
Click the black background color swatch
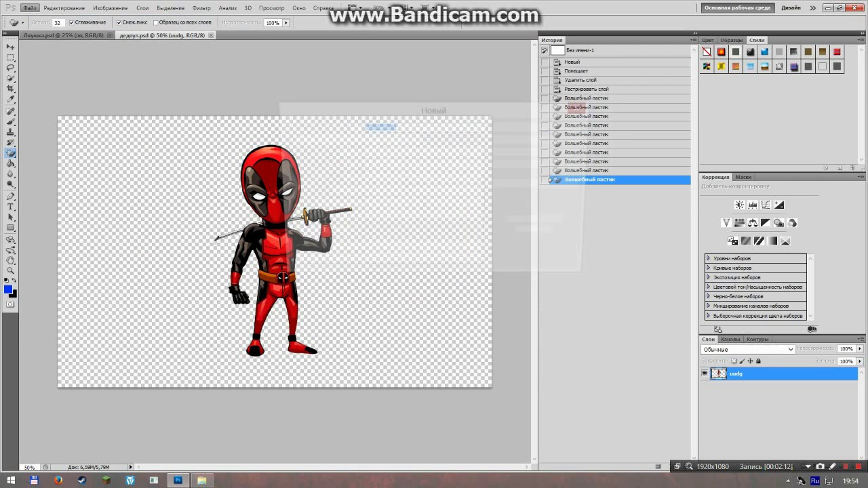click(14, 295)
